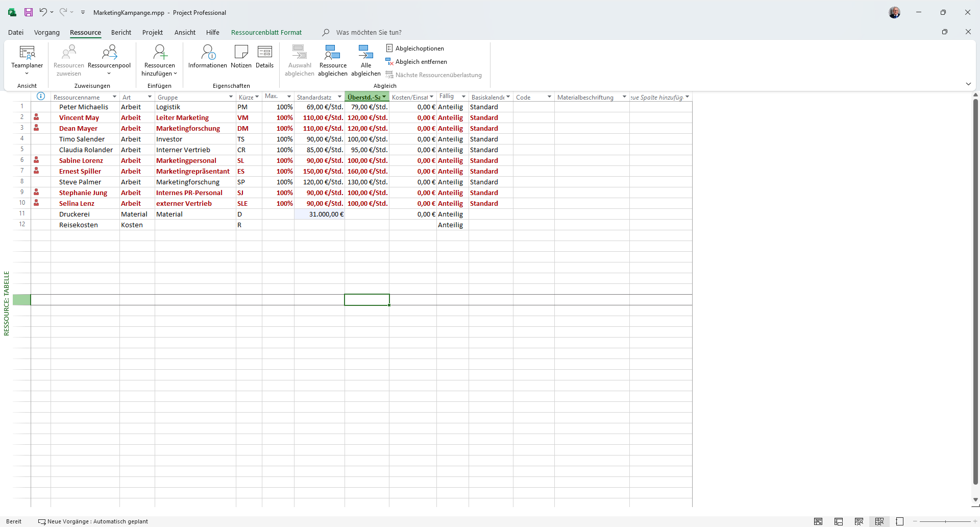Open the Standardsatz column dropdown arrow

(339, 97)
